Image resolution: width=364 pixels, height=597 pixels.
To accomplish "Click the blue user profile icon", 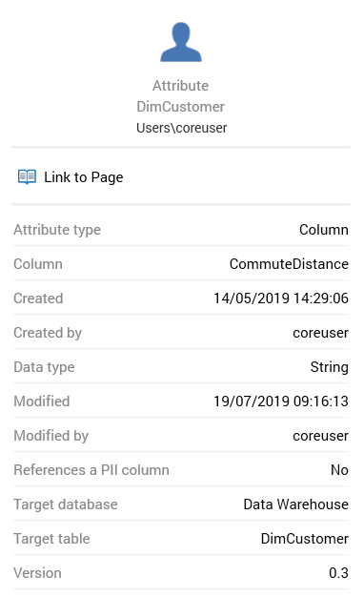I will pos(181,42).
